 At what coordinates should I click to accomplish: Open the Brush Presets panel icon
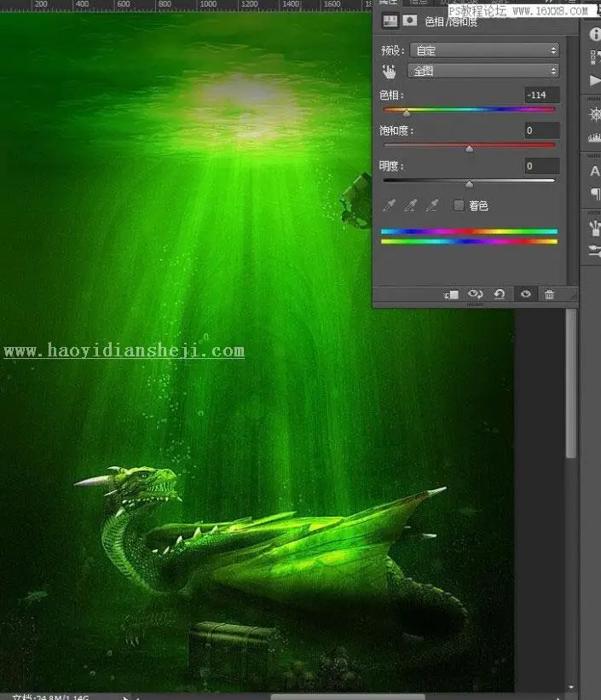pos(595,228)
